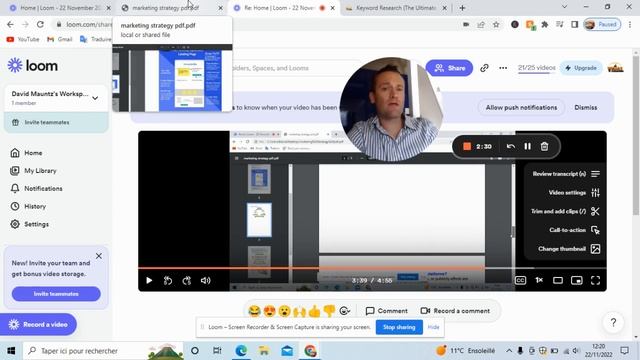640x360 pixels.
Task: Open YouTube bookmark
Action: (x=23, y=39)
